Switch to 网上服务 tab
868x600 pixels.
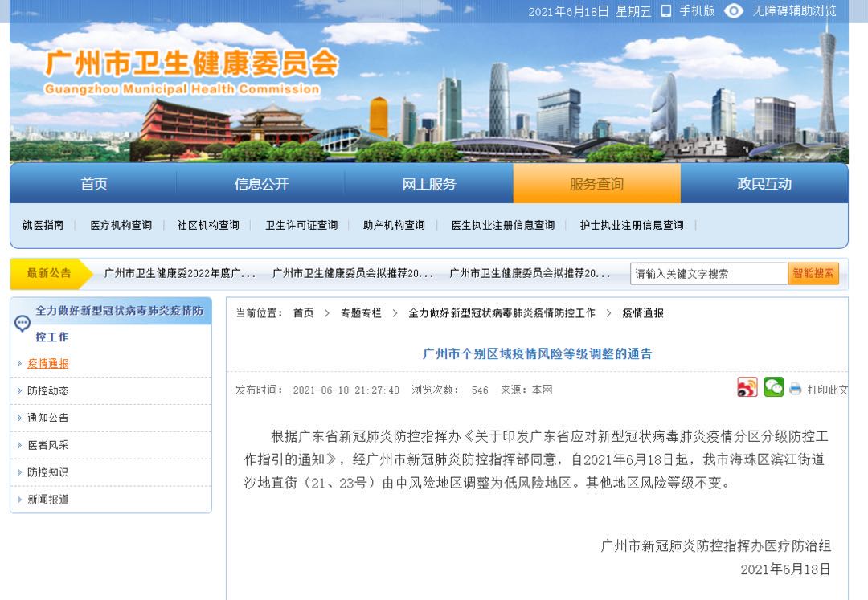click(429, 184)
